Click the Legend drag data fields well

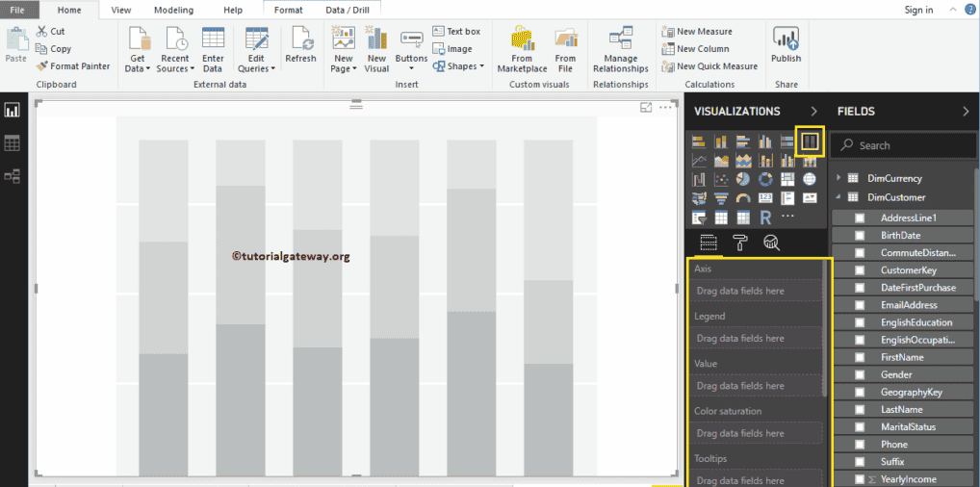757,338
